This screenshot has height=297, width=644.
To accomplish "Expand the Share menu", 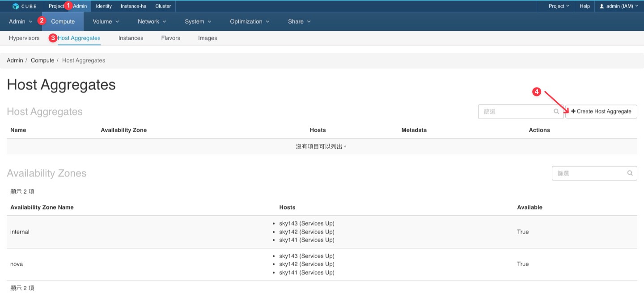I will pyautogui.click(x=299, y=21).
